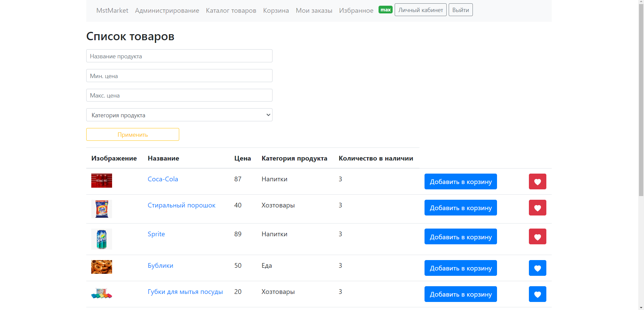Open Coca-Cola product thumbnail
The width and height of the screenshot is (644, 310).
(x=102, y=181)
